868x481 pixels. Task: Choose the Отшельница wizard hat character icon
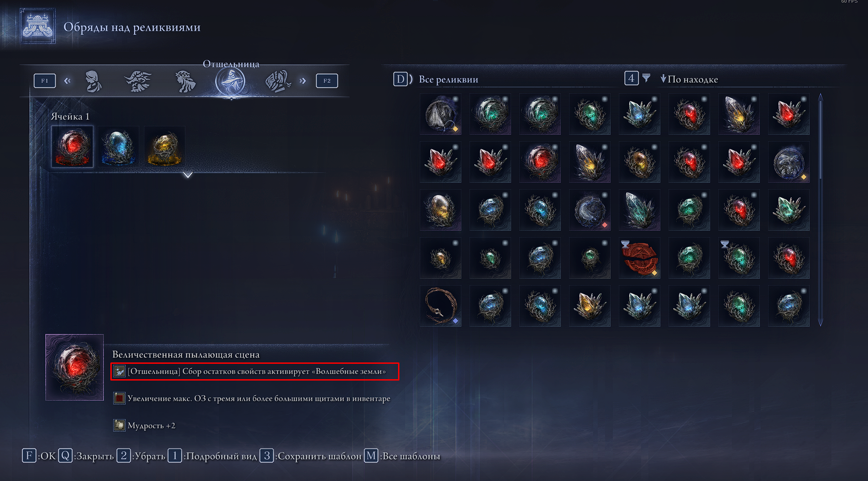point(231,81)
